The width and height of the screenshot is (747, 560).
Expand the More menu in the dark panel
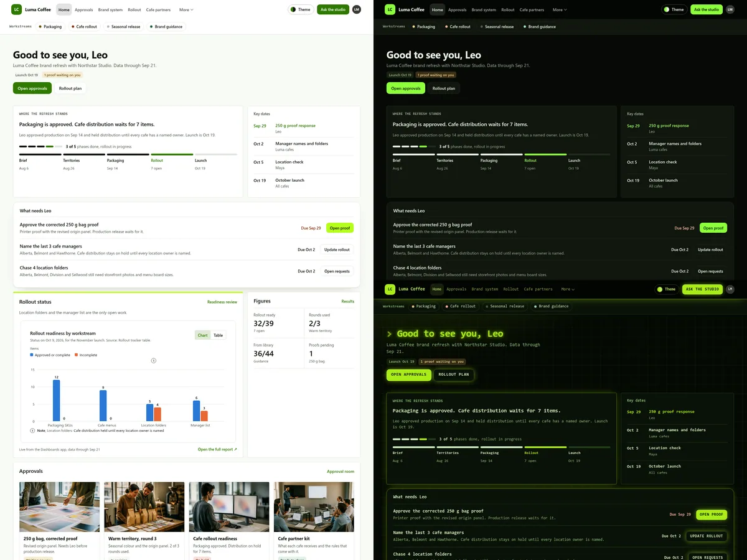[560, 10]
